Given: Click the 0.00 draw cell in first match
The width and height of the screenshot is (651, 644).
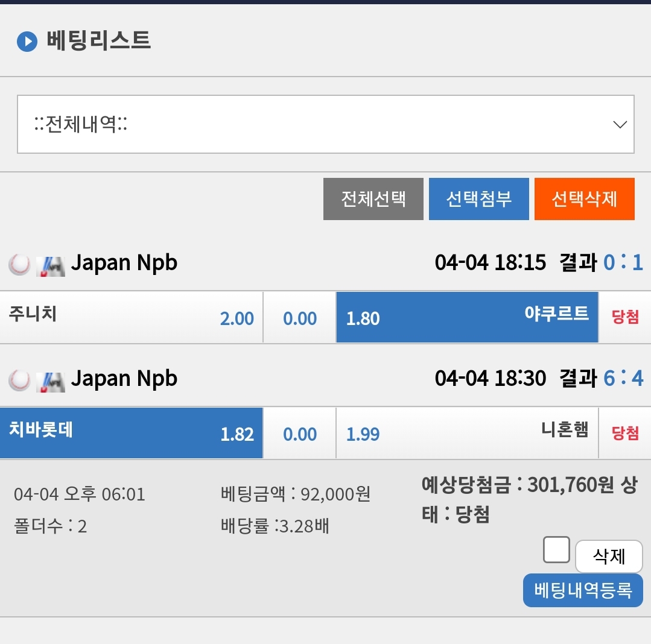Looking at the screenshot, I should tap(300, 317).
